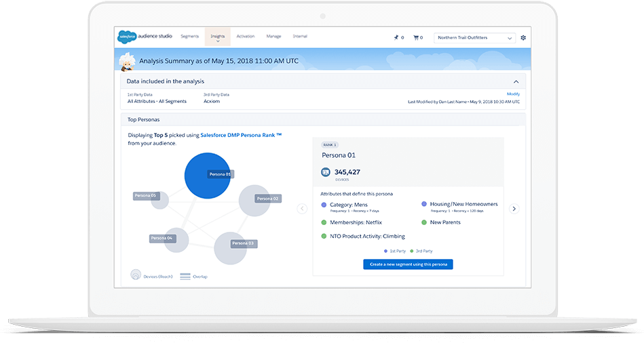Click the Salesforce cloud logo
Viewport: 644px width, 343px height.
(126, 37)
